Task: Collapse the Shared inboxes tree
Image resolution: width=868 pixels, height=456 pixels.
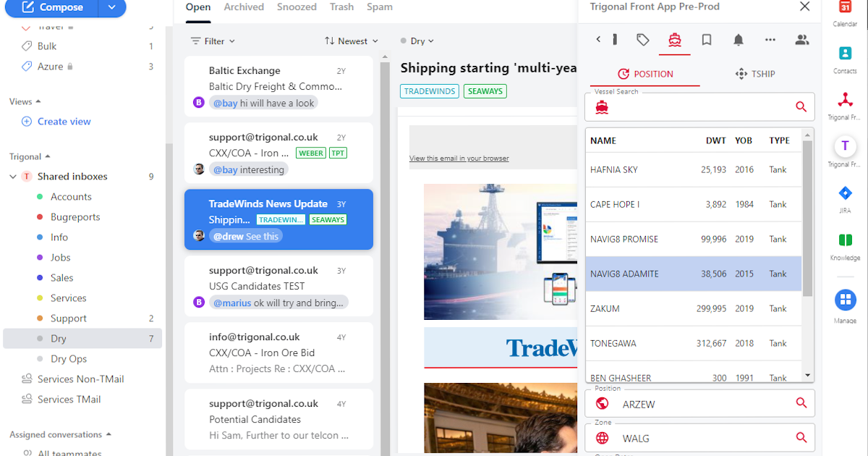Action: pyautogui.click(x=13, y=177)
